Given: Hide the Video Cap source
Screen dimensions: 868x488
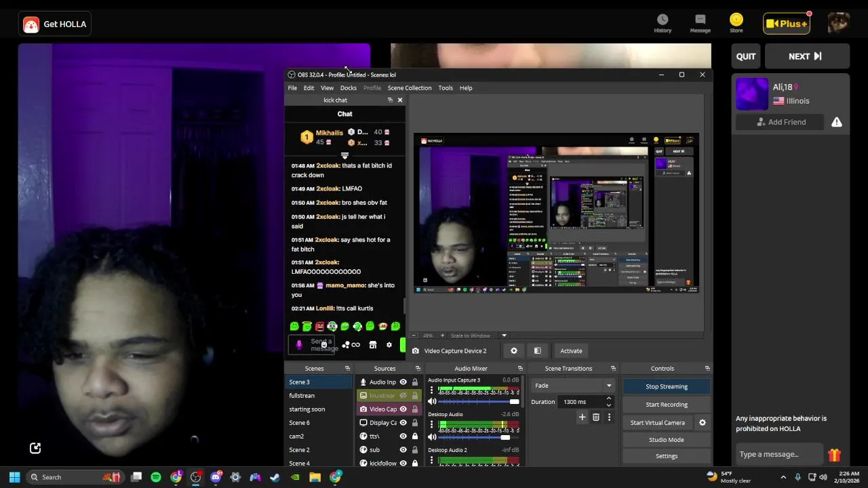Looking at the screenshot, I should click(x=403, y=409).
